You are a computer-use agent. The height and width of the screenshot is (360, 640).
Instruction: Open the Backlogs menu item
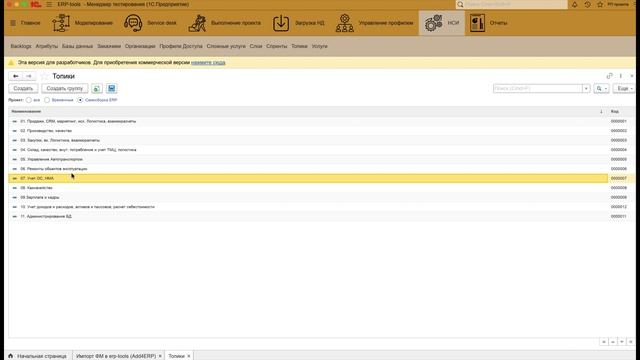[21, 46]
